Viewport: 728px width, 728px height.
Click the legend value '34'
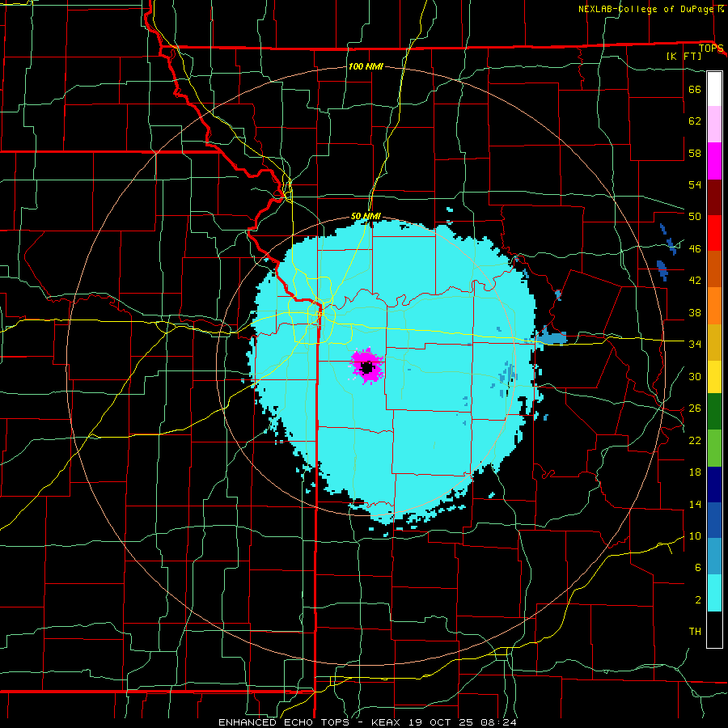pyautogui.click(x=695, y=345)
